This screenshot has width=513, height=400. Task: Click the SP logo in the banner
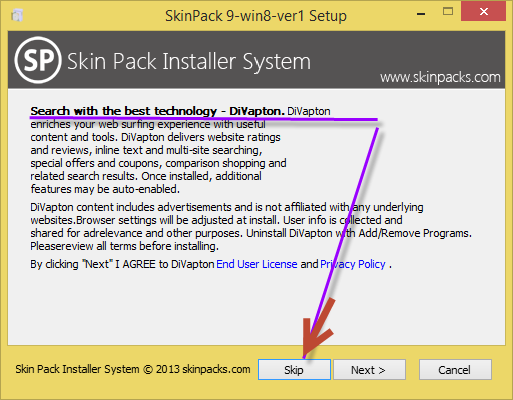(38, 60)
